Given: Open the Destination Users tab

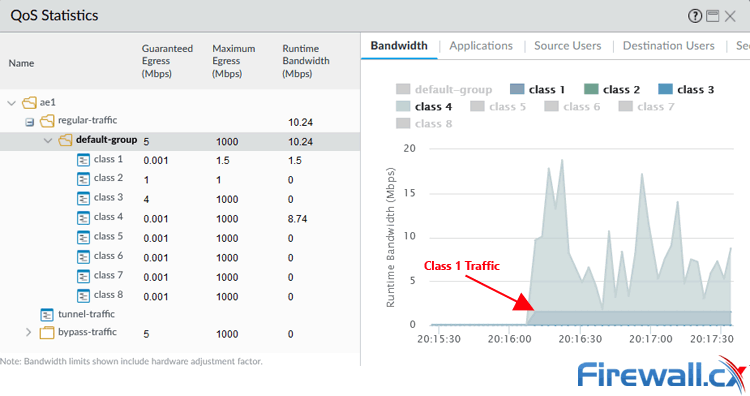Looking at the screenshot, I should click(668, 46).
